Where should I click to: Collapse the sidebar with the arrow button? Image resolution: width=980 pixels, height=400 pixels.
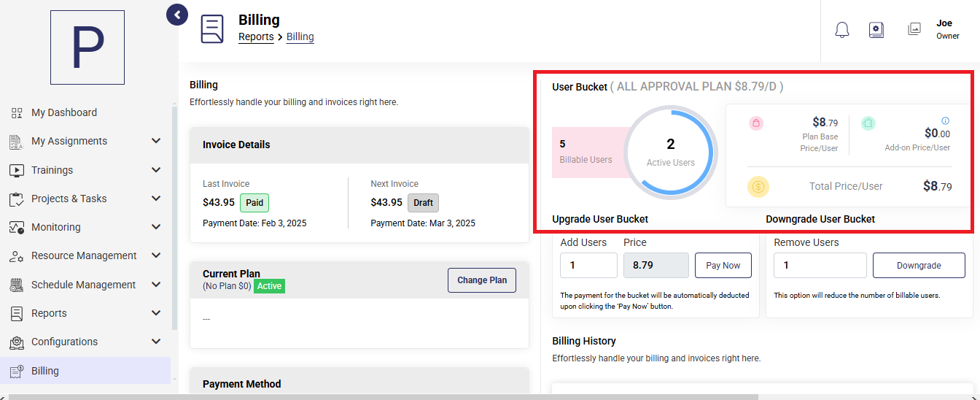[x=177, y=14]
